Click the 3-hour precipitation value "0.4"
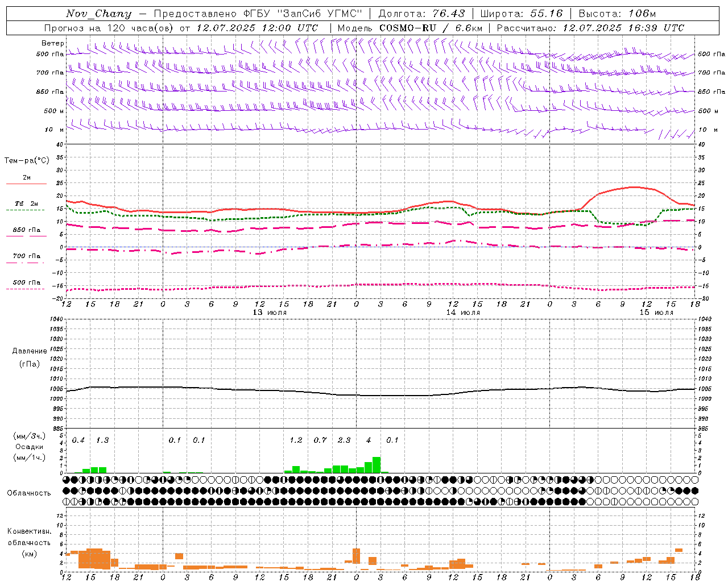728x582 pixels. point(78,440)
